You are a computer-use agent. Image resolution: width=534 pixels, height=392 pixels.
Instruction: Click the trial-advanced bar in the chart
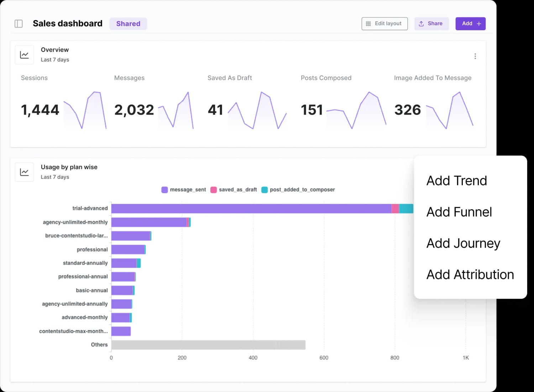tap(249, 208)
